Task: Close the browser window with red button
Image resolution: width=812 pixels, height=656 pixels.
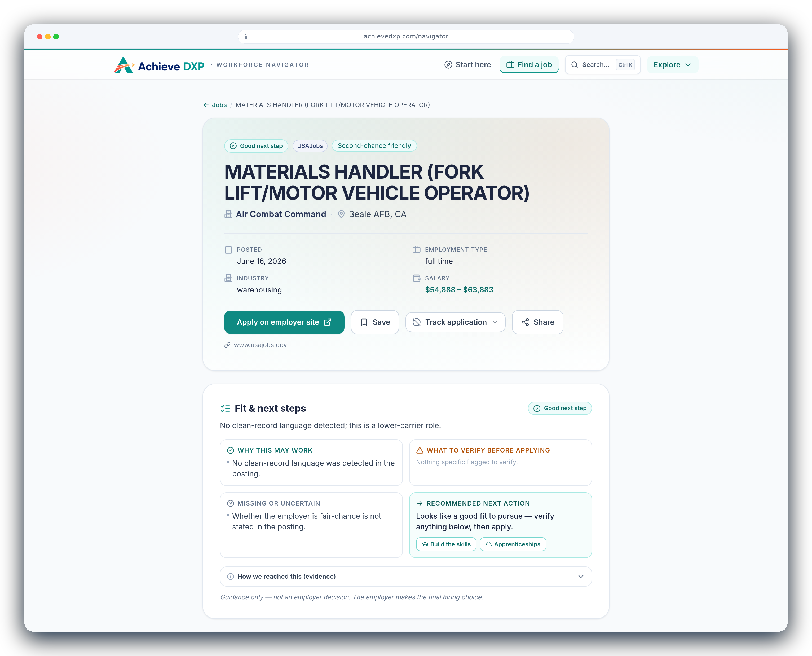Action: (39, 37)
